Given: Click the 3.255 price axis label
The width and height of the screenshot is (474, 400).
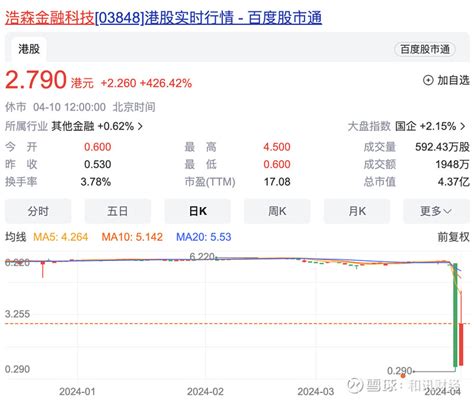Looking at the screenshot, I should pyautogui.click(x=17, y=314).
